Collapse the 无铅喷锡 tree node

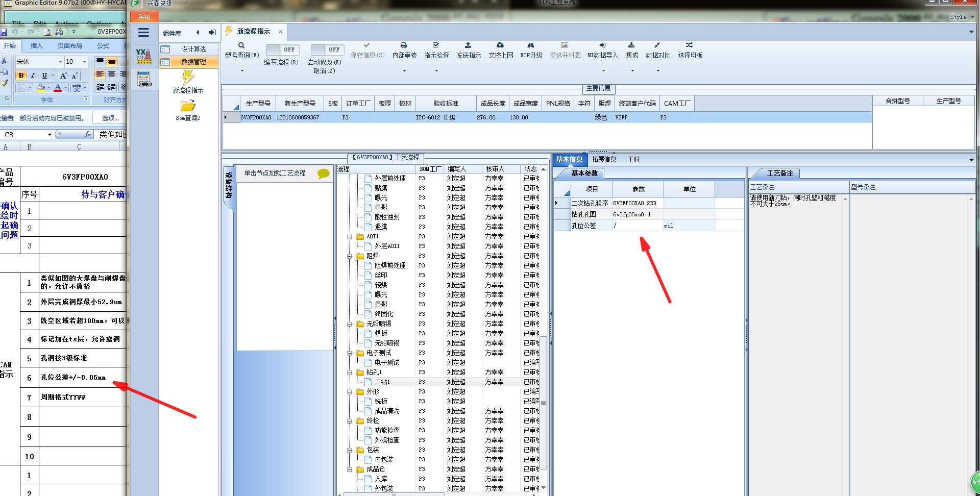click(350, 324)
